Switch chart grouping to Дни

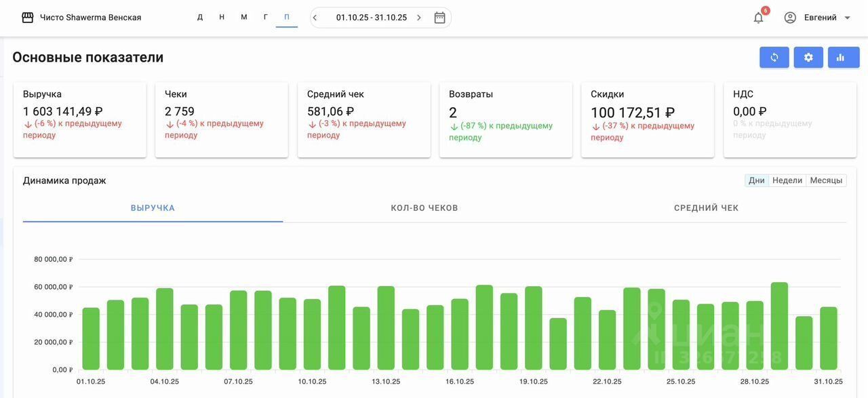pos(757,180)
